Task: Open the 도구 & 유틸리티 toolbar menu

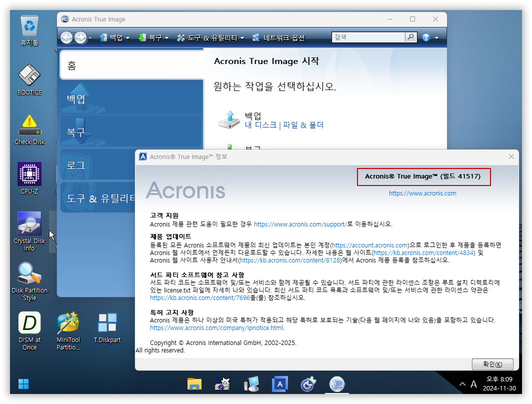Action: (x=210, y=37)
